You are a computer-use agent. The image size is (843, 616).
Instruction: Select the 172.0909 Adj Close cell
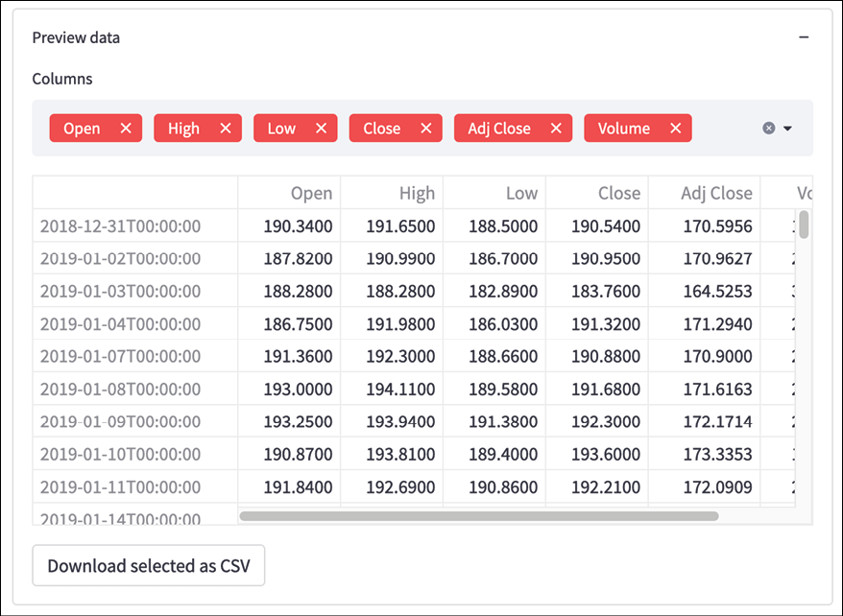coord(705,486)
